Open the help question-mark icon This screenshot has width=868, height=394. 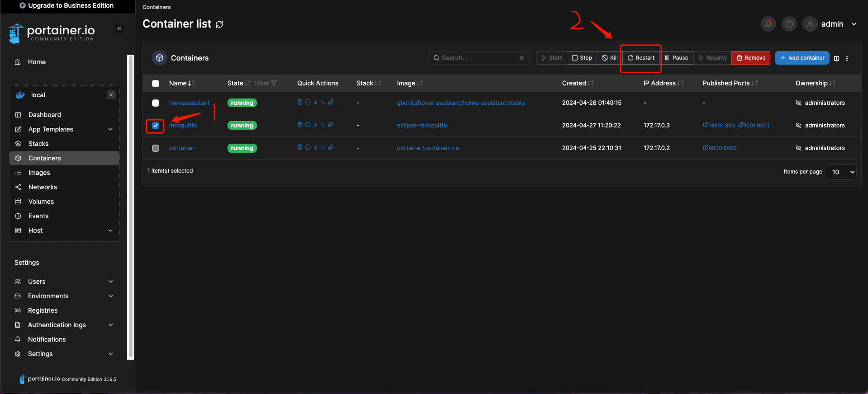pos(789,24)
